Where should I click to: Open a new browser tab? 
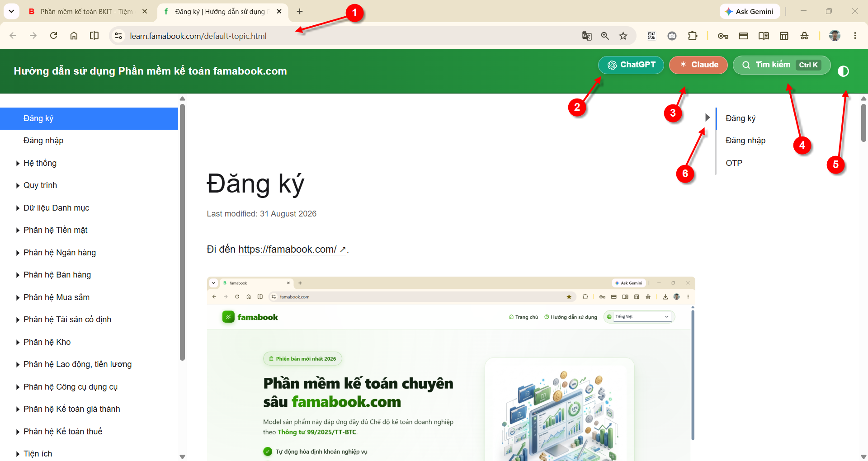tap(300, 11)
